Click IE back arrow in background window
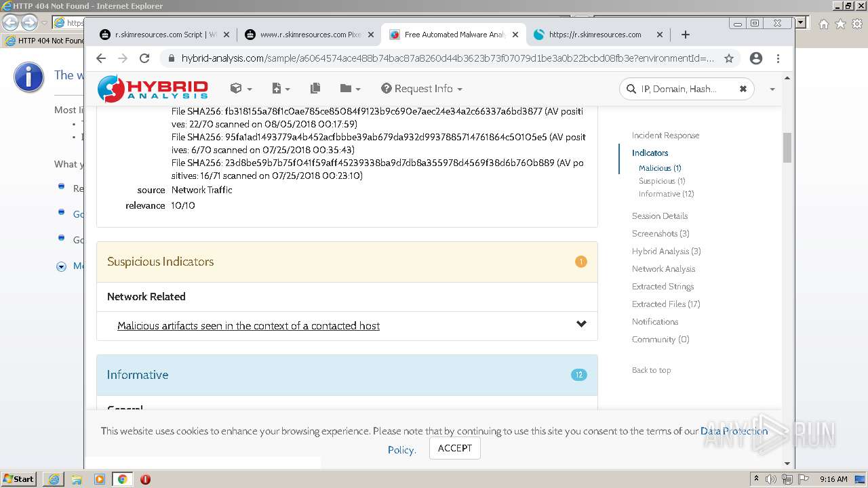868x488 pixels. click(9, 22)
